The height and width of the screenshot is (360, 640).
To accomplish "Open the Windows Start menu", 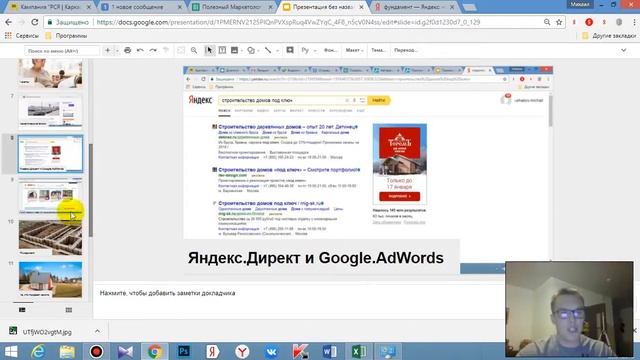I will pos(11,351).
